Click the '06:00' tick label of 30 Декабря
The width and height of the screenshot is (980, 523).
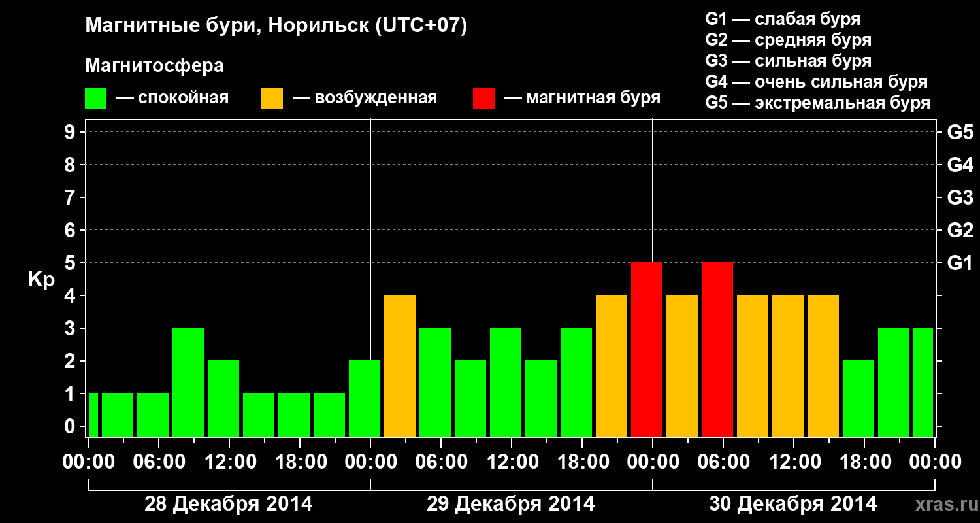click(723, 462)
